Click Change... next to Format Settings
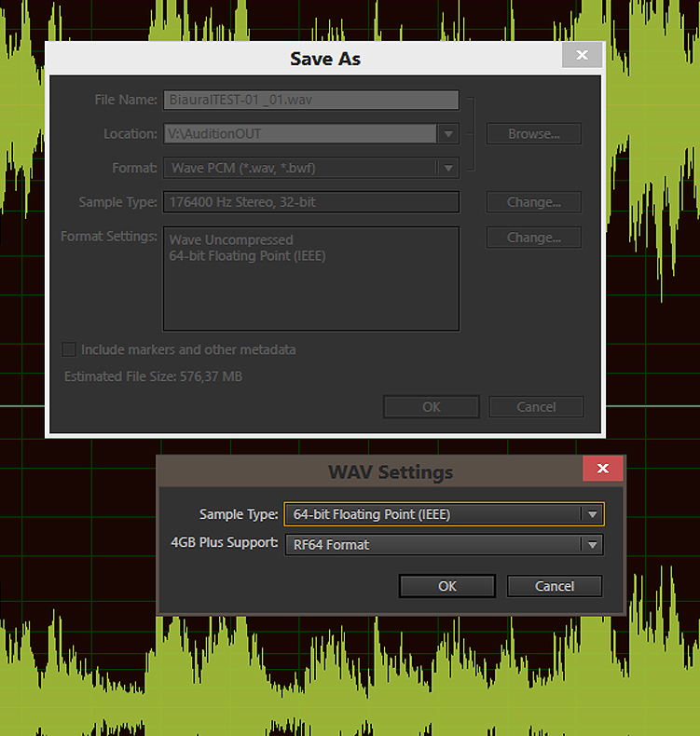 pos(534,238)
